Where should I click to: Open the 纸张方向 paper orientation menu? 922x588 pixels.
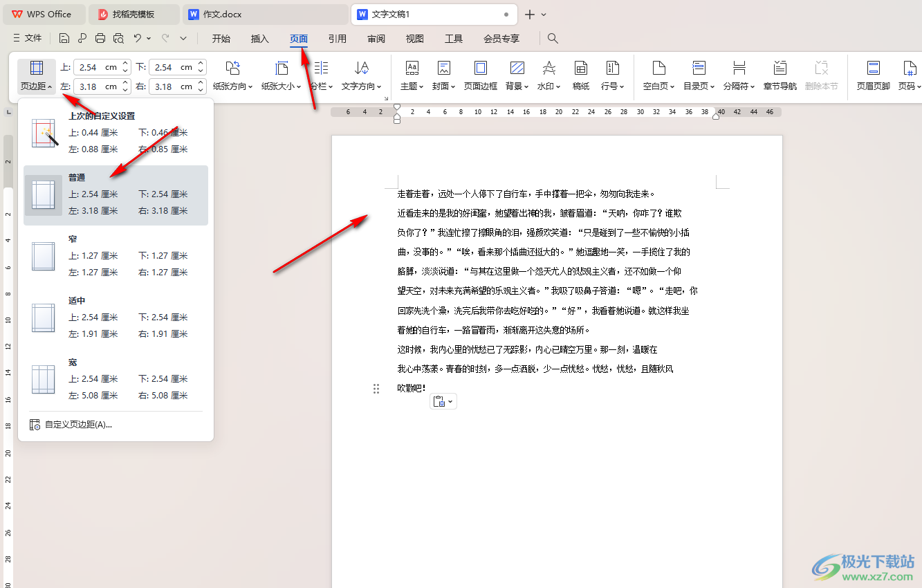tap(233, 77)
